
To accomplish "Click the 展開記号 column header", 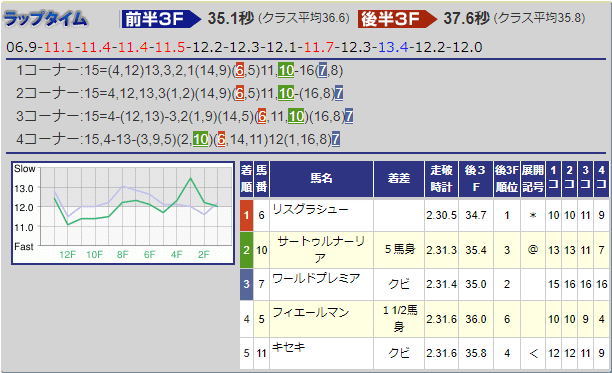I will pos(533,179).
